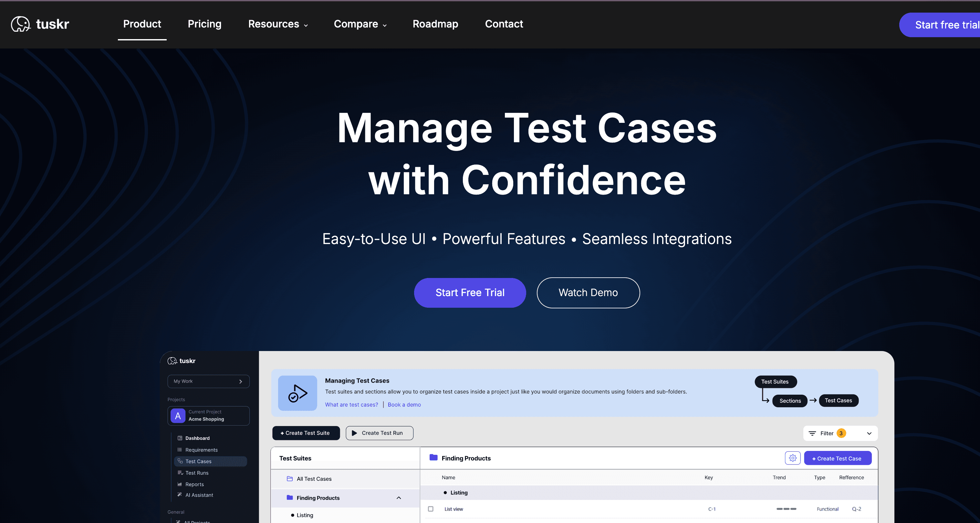Click the Test Runs sidebar icon
980x523 pixels.
180,473
